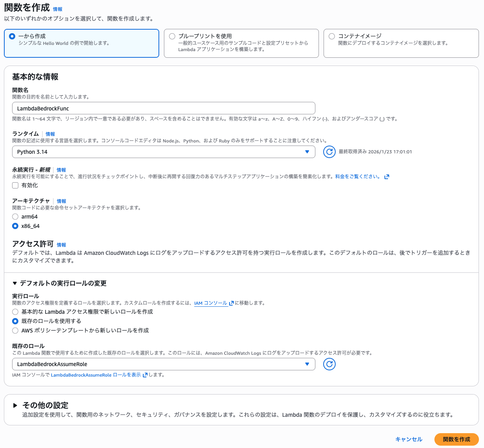
Task: Choose 基本的な Lambda アクセス権限で新しいロールを作成
Action: coord(15,312)
